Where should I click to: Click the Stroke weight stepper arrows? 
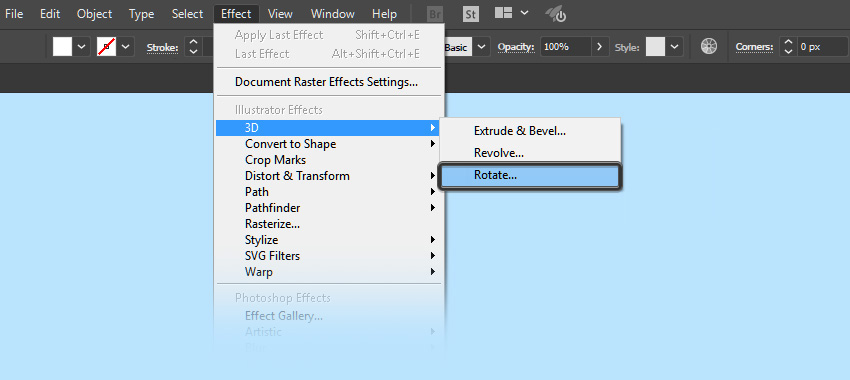(194, 47)
